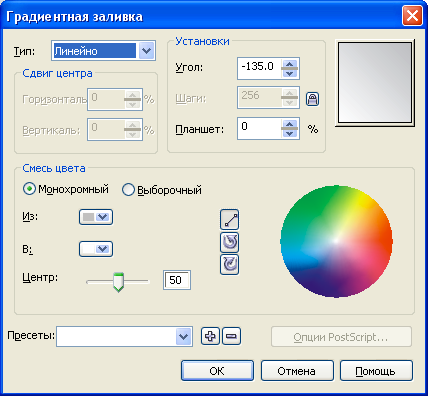
Task: Click the lock icon next to Шаги
Action: 312,99
